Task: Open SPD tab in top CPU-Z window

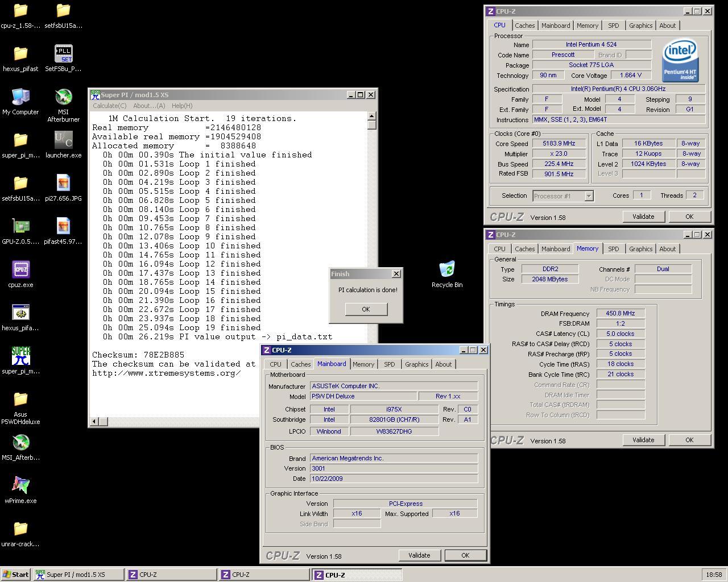Action: (x=613, y=26)
